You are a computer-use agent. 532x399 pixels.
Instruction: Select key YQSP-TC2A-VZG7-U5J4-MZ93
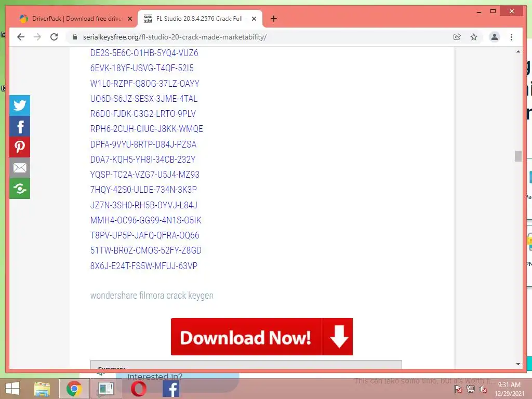[x=145, y=175]
